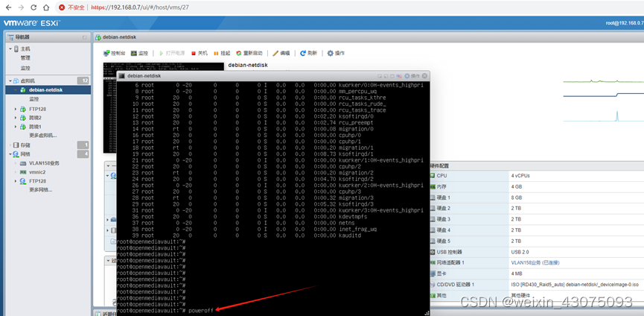Screen dimensions: 644x316
Task: Open the root@192.168.0.7 user menu
Action: (x=625, y=23)
